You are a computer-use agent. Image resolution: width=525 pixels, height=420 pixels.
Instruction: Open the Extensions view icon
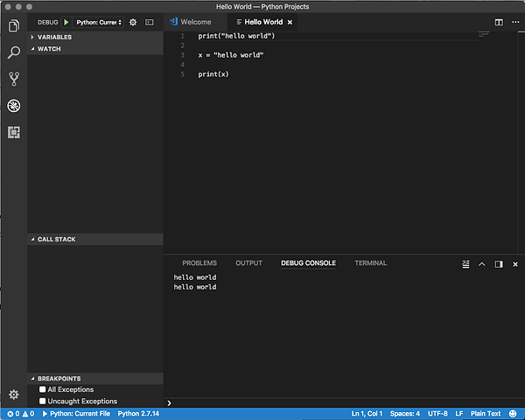14,132
